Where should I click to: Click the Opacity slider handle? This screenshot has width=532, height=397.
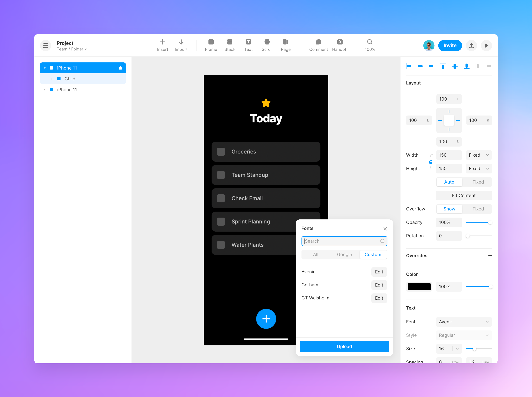(x=490, y=223)
